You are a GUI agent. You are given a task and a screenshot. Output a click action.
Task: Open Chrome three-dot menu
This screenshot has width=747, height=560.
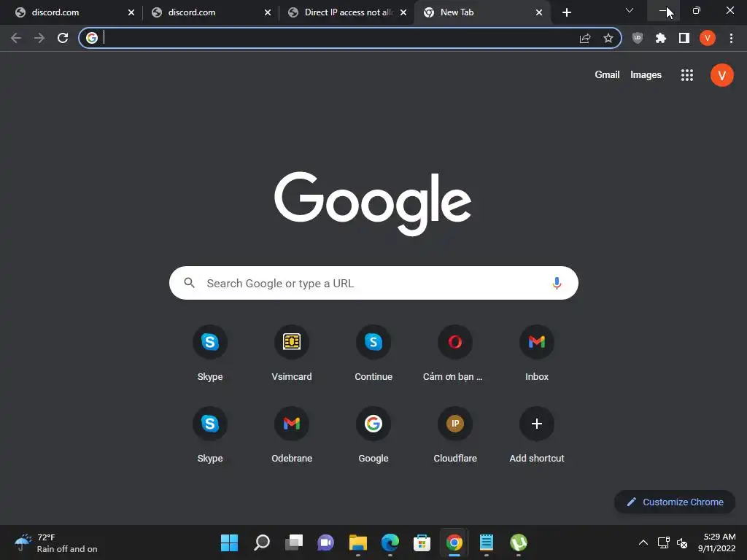coord(731,38)
